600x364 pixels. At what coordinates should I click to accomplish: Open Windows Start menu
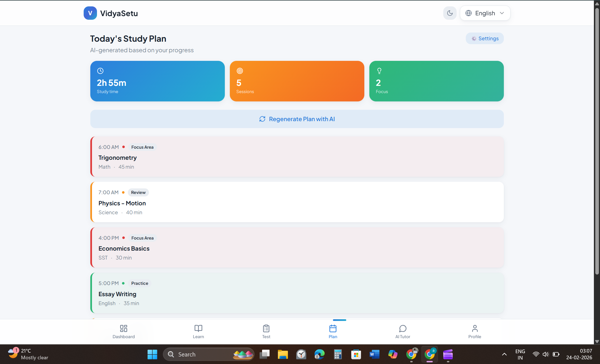[x=152, y=354]
